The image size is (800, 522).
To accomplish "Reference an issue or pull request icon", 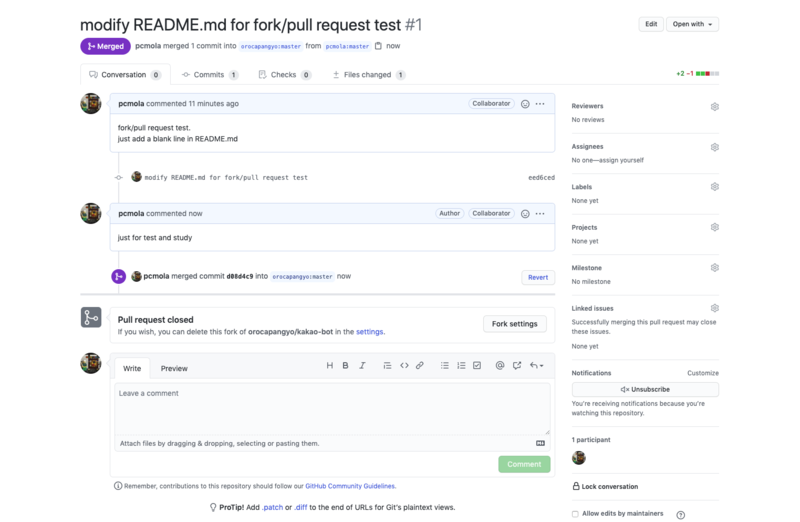I will 517,365.
